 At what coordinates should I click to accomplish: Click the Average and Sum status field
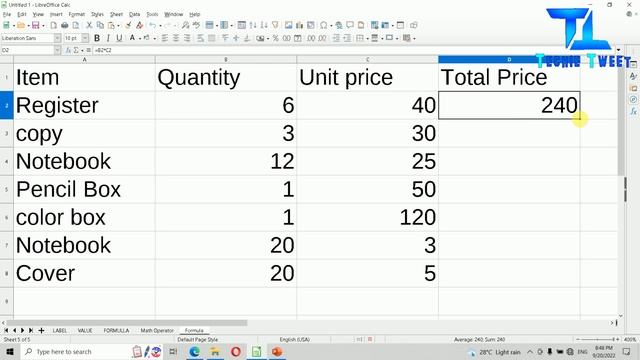tap(480, 339)
